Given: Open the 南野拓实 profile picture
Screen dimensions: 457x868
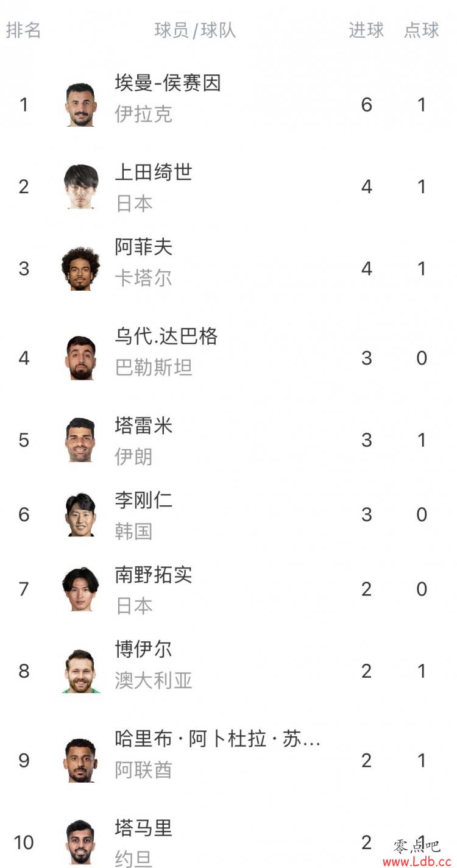Looking at the screenshot, I should tap(80, 589).
